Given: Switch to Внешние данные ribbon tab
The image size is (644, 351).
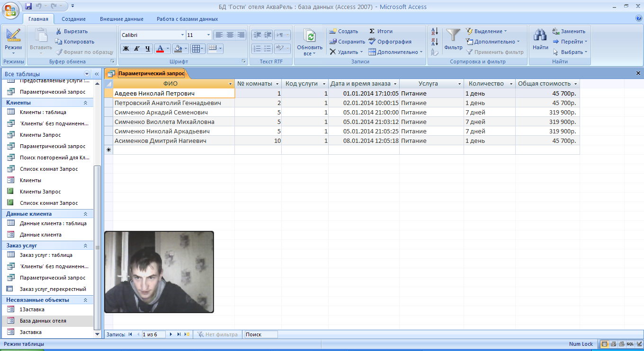Looking at the screenshot, I should pyautogui.click(x=122, y=19).
